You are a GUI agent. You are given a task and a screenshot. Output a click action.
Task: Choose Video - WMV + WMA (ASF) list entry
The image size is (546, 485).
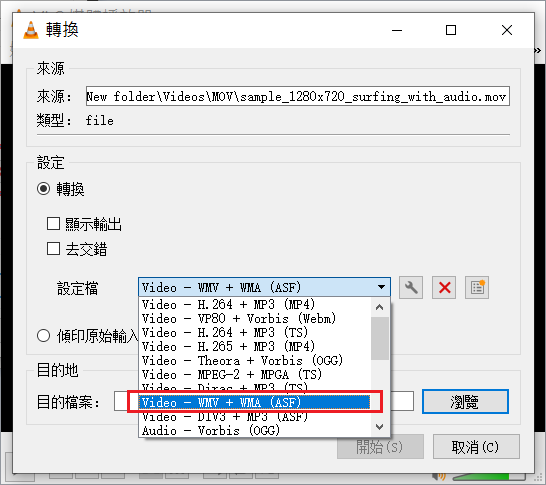(x=255, y=402)
